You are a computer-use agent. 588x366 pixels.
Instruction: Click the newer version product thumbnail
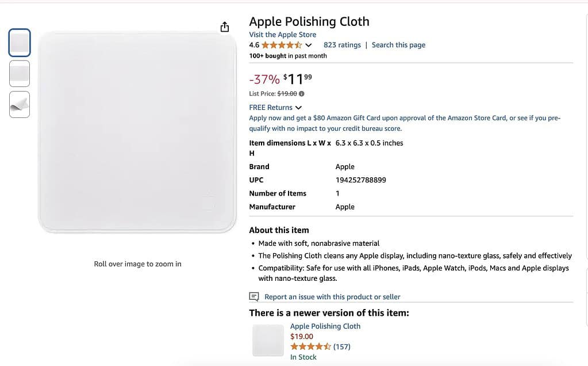coord(268,340)
